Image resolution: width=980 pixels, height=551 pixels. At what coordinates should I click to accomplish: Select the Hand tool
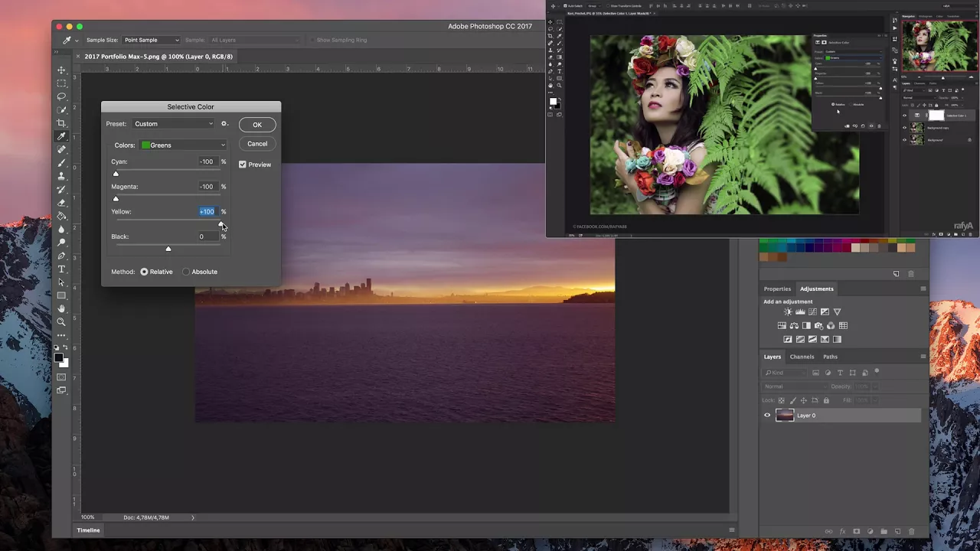tap(61, 308)
